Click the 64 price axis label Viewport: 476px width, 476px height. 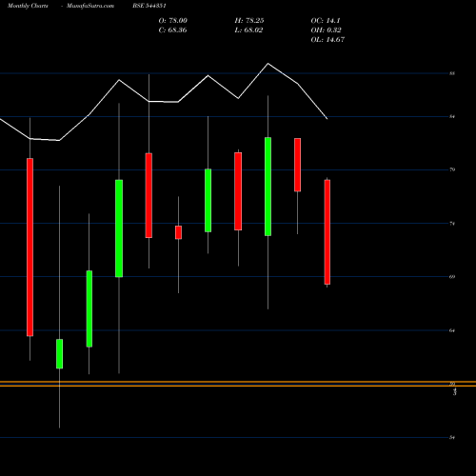click(452, 330)
